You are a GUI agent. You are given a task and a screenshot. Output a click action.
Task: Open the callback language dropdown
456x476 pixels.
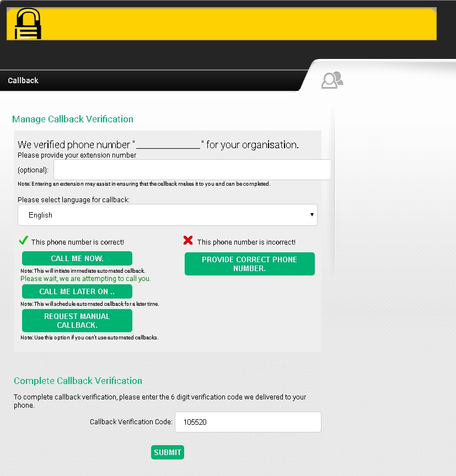tap(168, 215)
